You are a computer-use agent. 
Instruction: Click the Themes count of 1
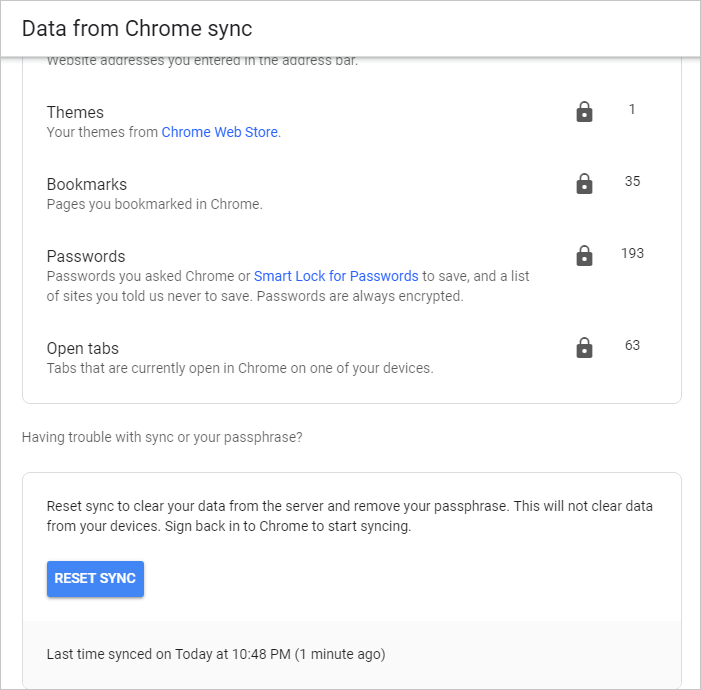632,109
